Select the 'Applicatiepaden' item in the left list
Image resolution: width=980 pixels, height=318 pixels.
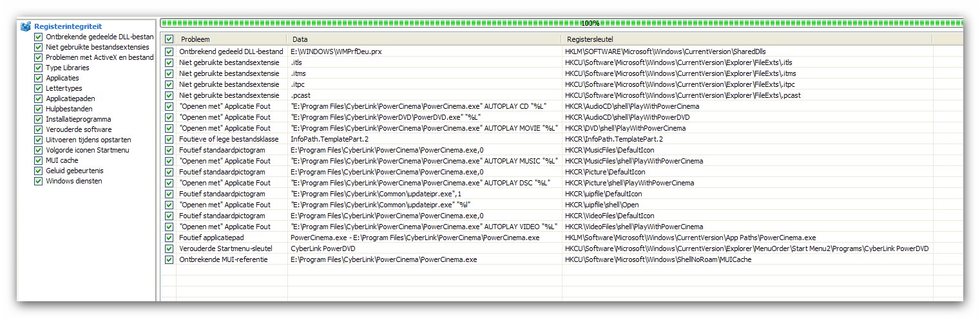70,98
